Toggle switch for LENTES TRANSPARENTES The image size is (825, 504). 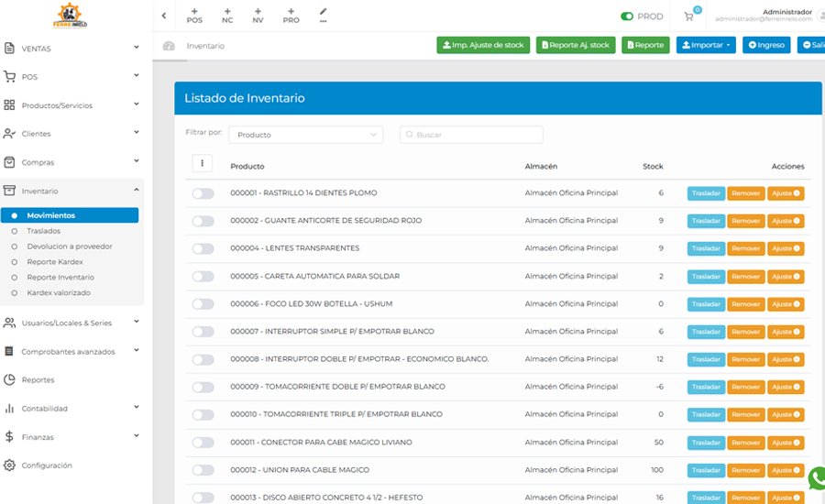point(203,249)
